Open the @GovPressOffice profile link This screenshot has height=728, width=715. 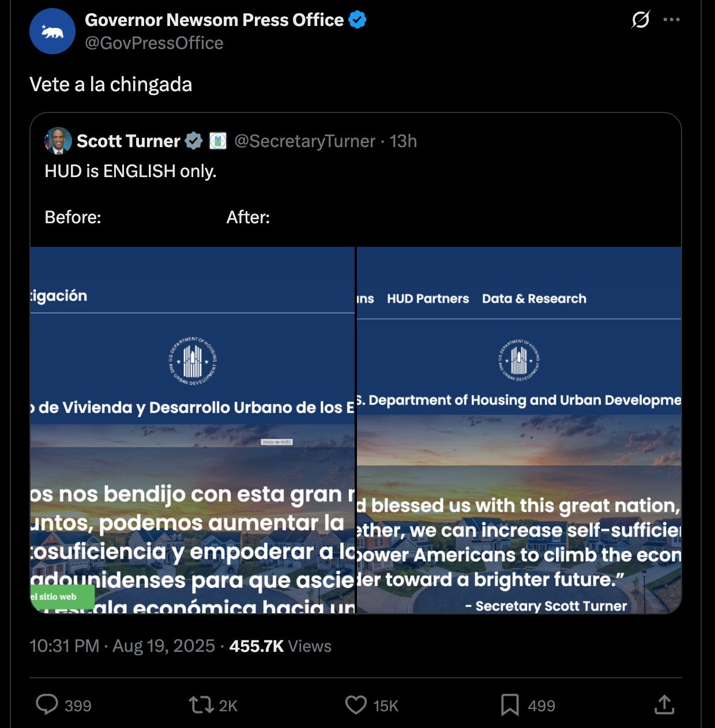pyautogui.click(x=155, y=43)
